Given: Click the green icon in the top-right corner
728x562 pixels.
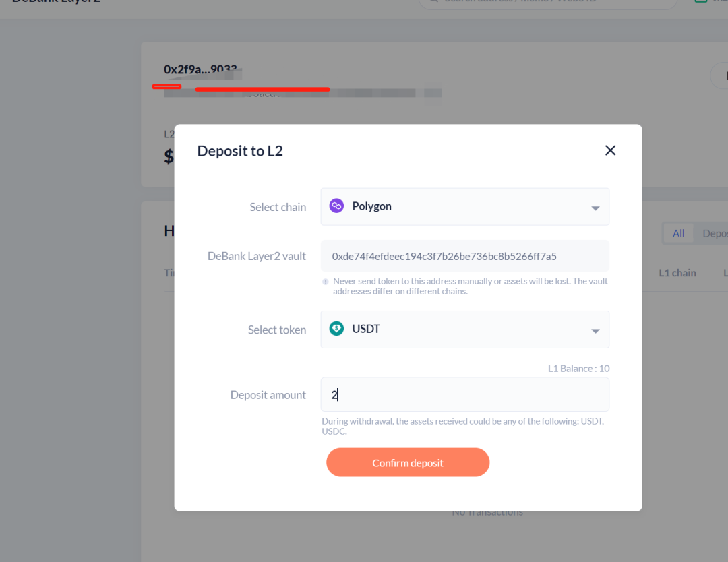Looking at the screenshot, I should [x=700, y=1].
